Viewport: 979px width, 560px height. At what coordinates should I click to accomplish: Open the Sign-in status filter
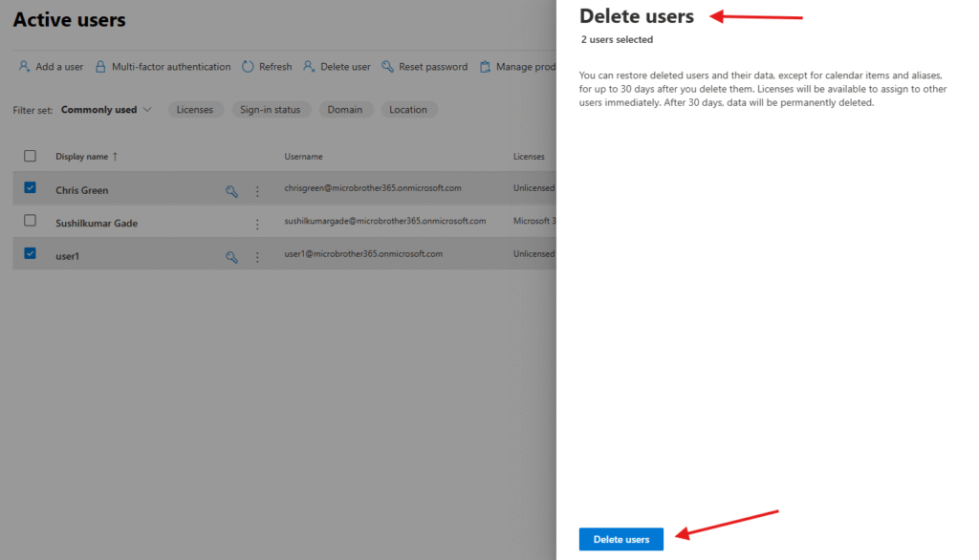point(270,110)
